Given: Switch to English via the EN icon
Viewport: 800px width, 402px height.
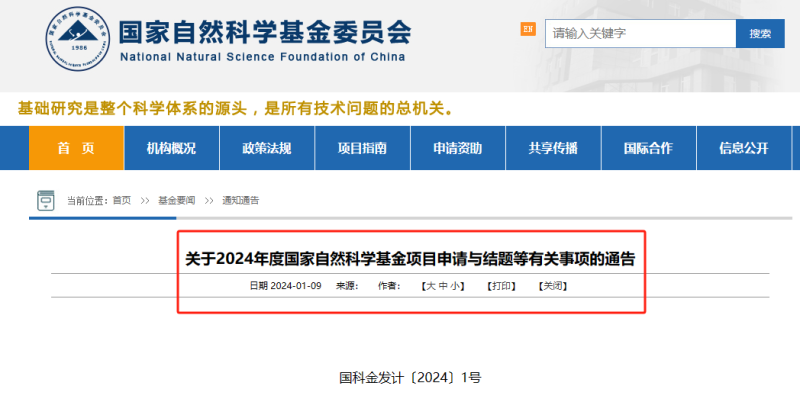Looking at the screenshot, I should (x=528, y=29).
